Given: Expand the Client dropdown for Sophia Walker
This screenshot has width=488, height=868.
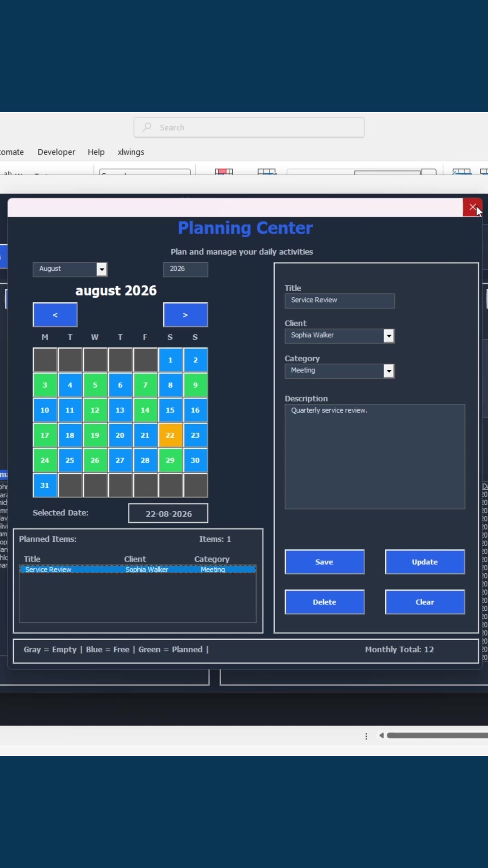Looking at the screenshot, I should pyautogui.click(x=389, y=336).
